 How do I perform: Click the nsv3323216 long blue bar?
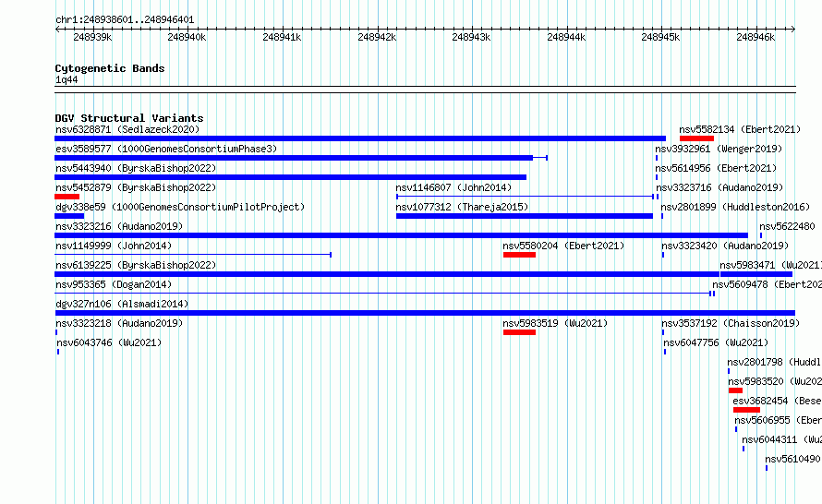click(x=401, y=235)
